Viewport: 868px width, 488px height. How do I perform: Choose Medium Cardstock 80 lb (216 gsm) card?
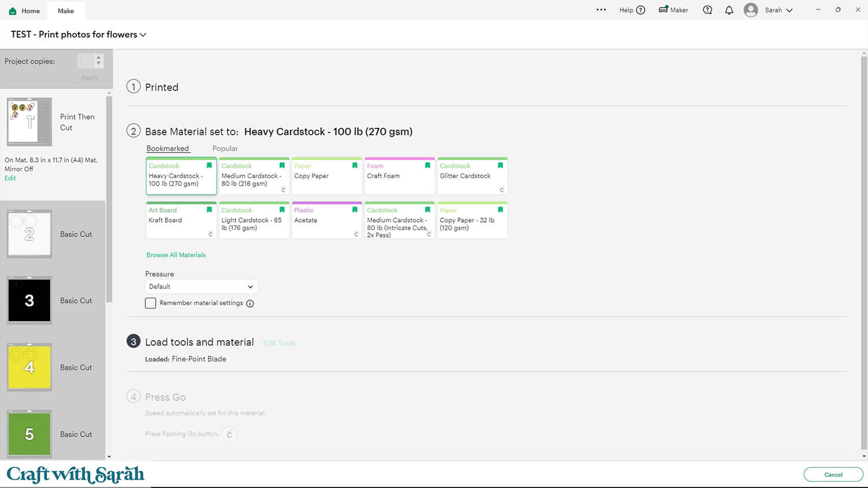click(x=254, y=176)
